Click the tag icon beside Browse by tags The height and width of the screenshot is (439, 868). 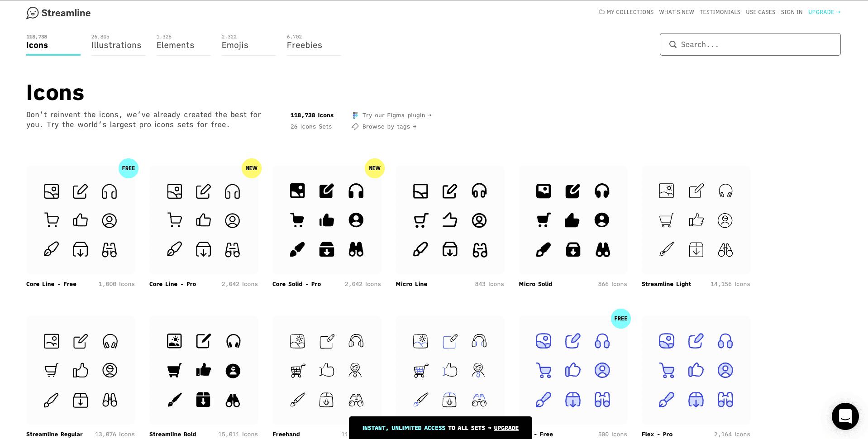click(355, 127)
